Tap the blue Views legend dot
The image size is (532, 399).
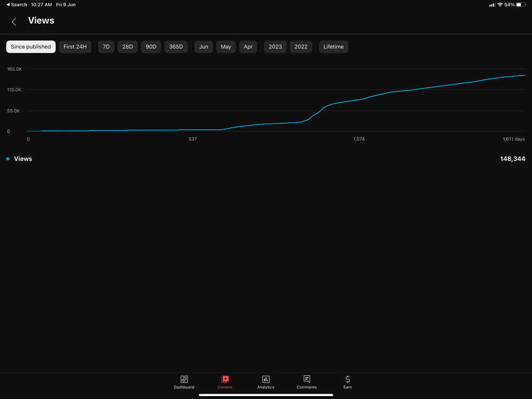click(x=8, y=159)
